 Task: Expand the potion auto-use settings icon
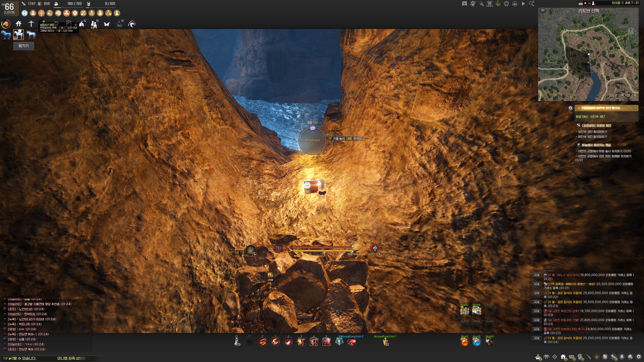coord(119,24)
